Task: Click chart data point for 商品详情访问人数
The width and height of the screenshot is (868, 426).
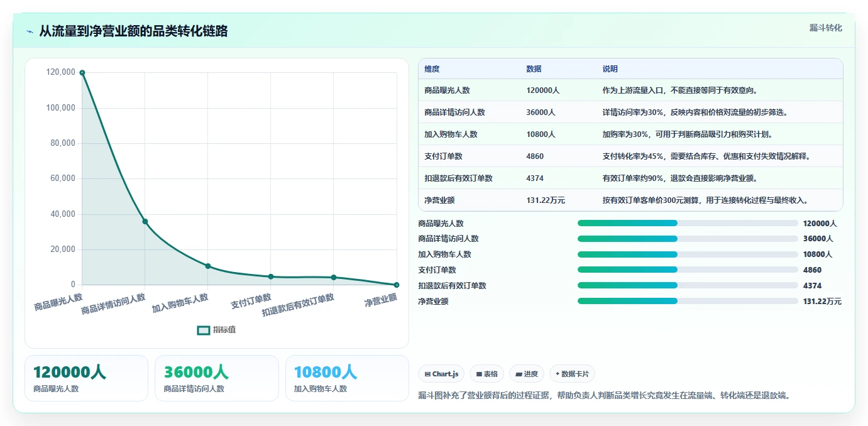Action: [145, 221]
